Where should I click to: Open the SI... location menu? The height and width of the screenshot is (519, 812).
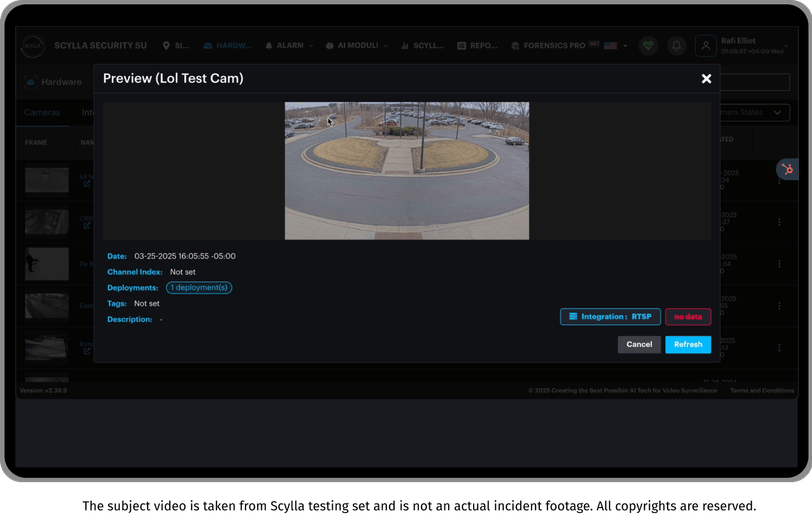coord(176,46)
